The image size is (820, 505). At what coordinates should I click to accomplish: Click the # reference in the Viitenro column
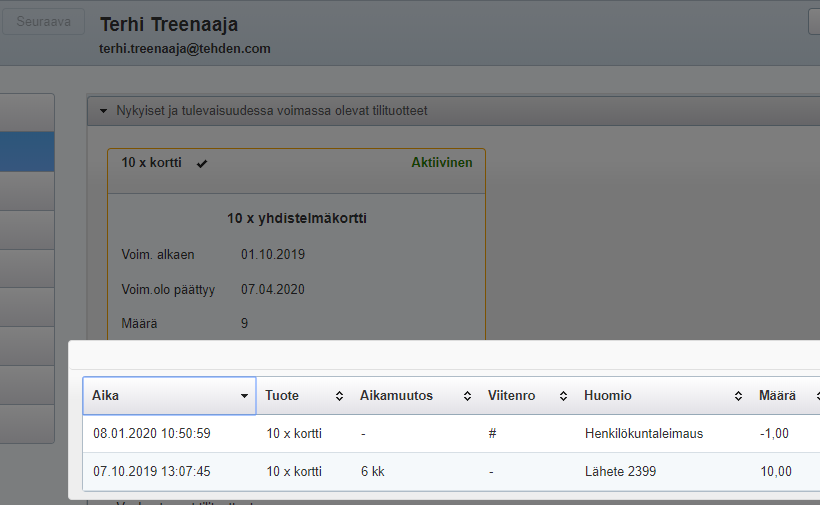(491, 434)
